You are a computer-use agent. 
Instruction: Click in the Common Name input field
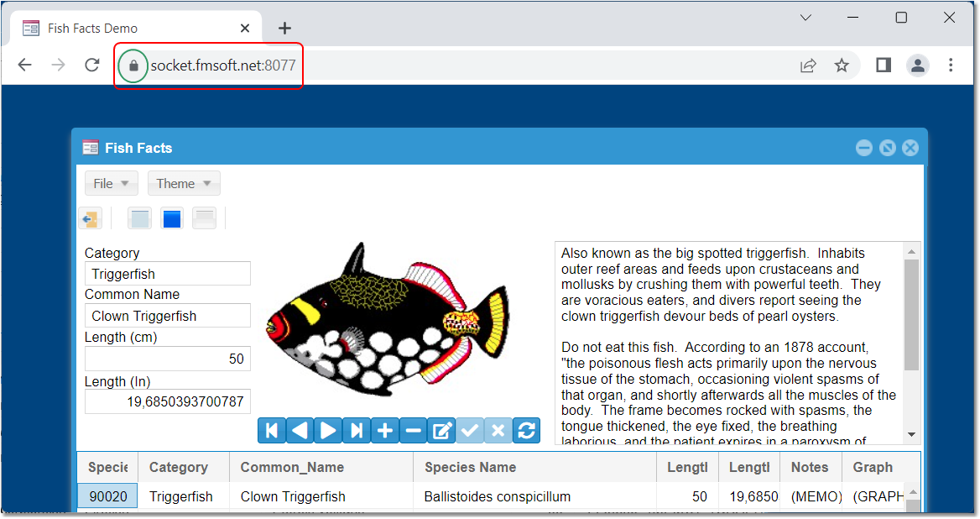click(168, 316)
